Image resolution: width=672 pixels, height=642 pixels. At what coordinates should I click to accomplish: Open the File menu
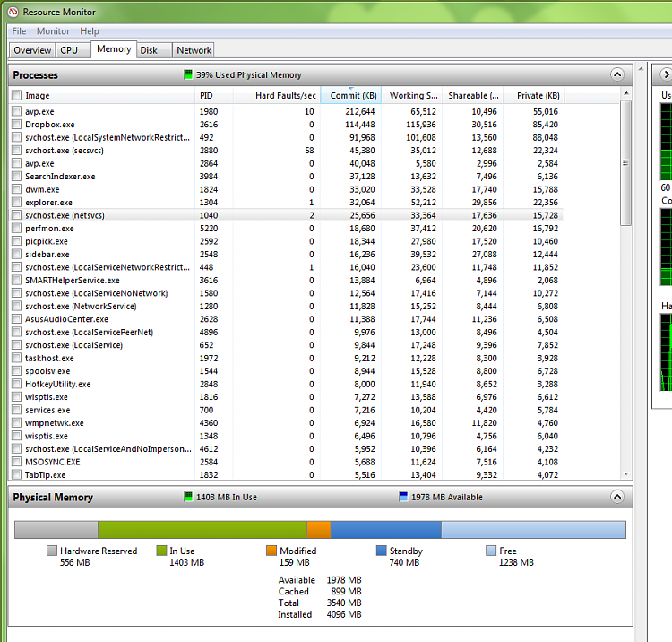click(19, 30)
